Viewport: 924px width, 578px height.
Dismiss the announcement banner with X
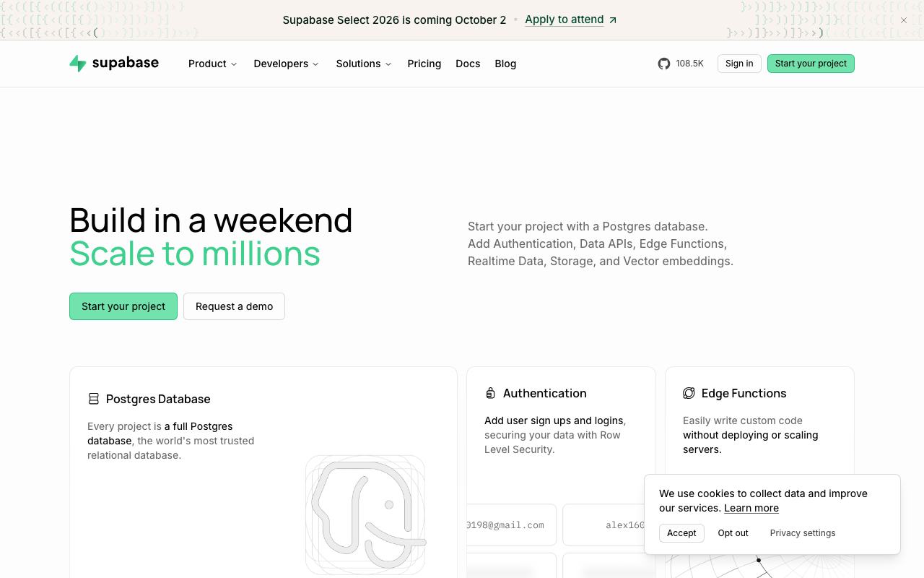pos(904,20)
